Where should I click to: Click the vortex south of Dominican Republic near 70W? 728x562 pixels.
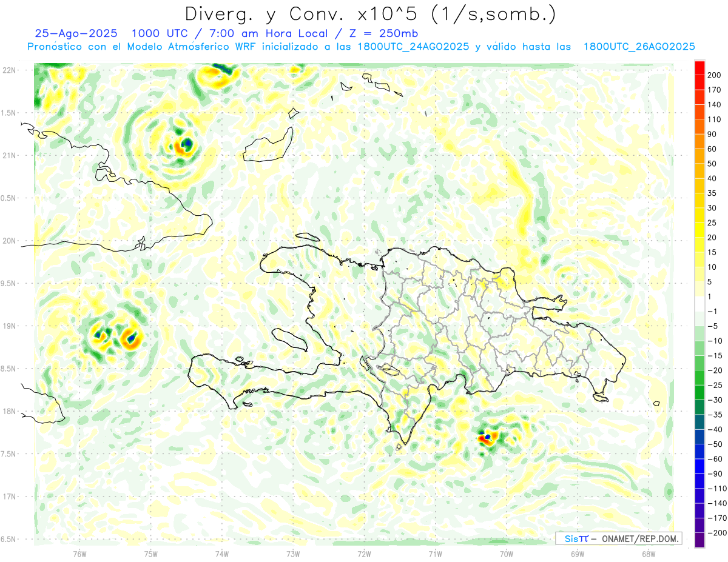coord(487,437)
